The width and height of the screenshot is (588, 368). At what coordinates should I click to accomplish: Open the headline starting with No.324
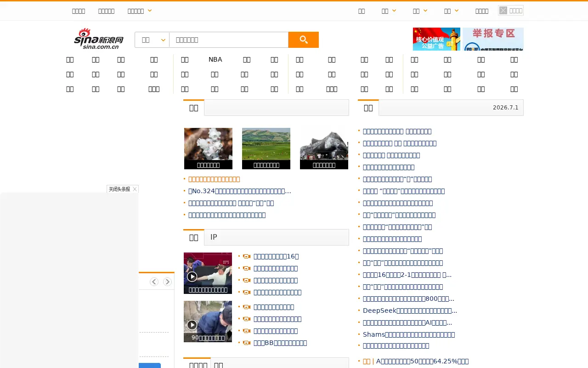[240, 191]
